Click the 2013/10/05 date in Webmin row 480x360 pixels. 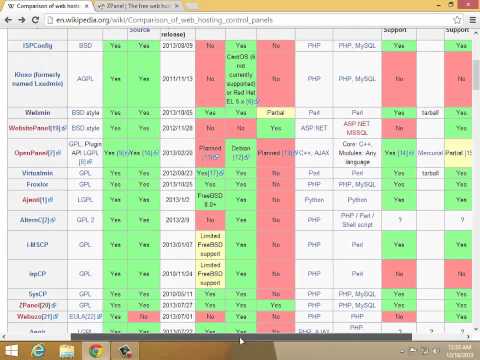pyautogui.click(x=177, y=113)
